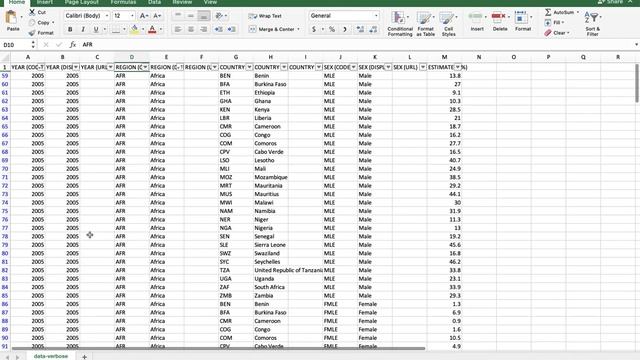Toggle align text right
This screenshot has height=360, width=640.
[x=204, y=29]
